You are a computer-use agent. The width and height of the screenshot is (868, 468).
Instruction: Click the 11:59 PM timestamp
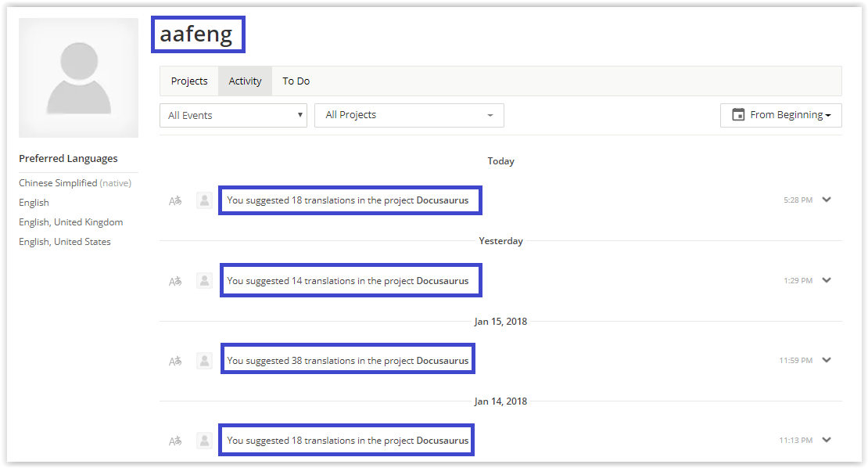(x=795, y=361)
